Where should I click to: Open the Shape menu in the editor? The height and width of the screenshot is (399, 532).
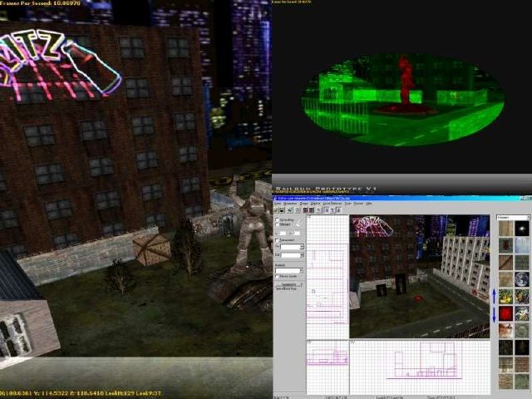tap(303, 204)
